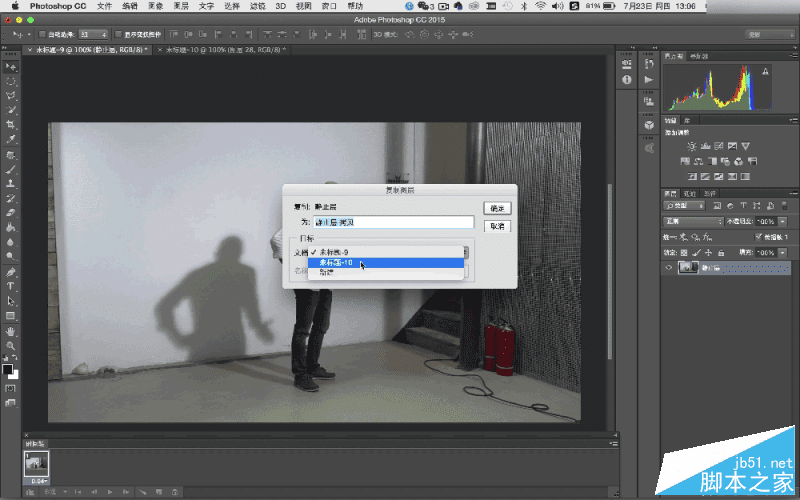Click the 取消 button in the dialog
Image resolution: width=800 pixels, height=500 pixels.
498,226
